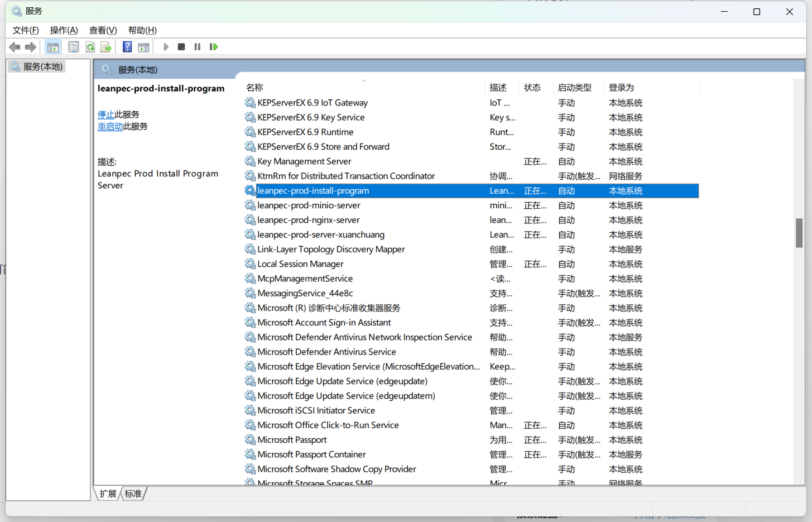Click the Restart Service icon

click(214, 47)
